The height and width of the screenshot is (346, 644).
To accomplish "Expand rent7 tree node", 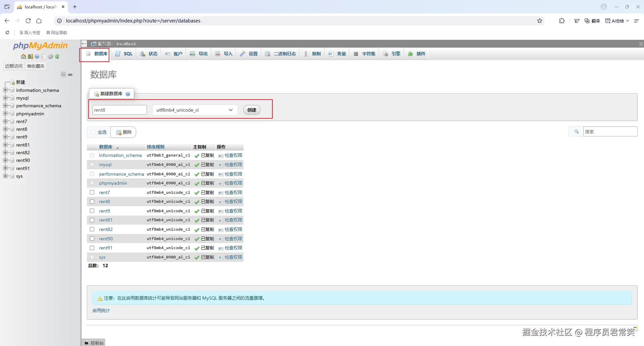I will pyautogui.click(x=5, y=121).
